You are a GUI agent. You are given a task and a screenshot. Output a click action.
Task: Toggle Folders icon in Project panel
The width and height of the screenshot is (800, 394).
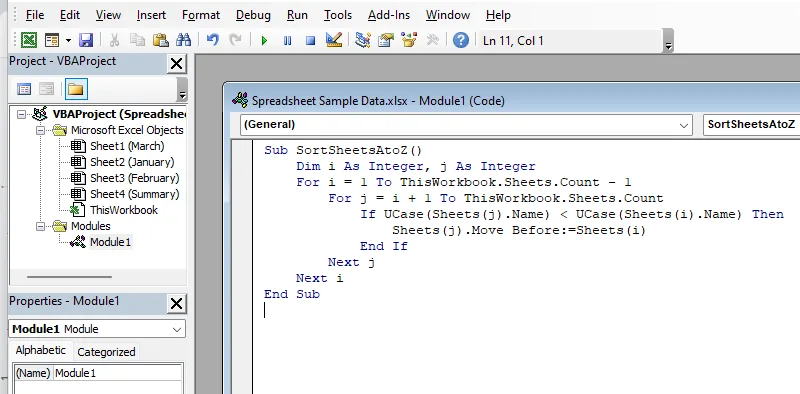(x=76, y=89)
